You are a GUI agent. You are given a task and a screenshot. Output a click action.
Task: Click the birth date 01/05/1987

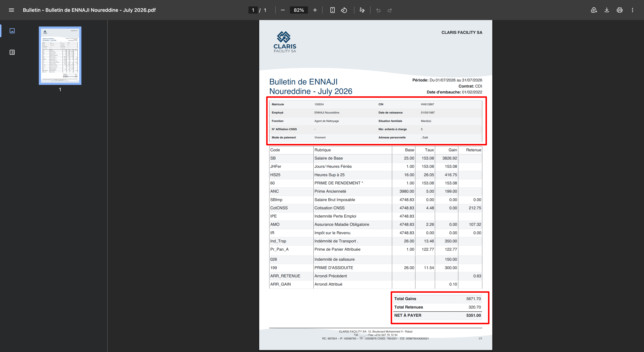(x=428, y=113)
